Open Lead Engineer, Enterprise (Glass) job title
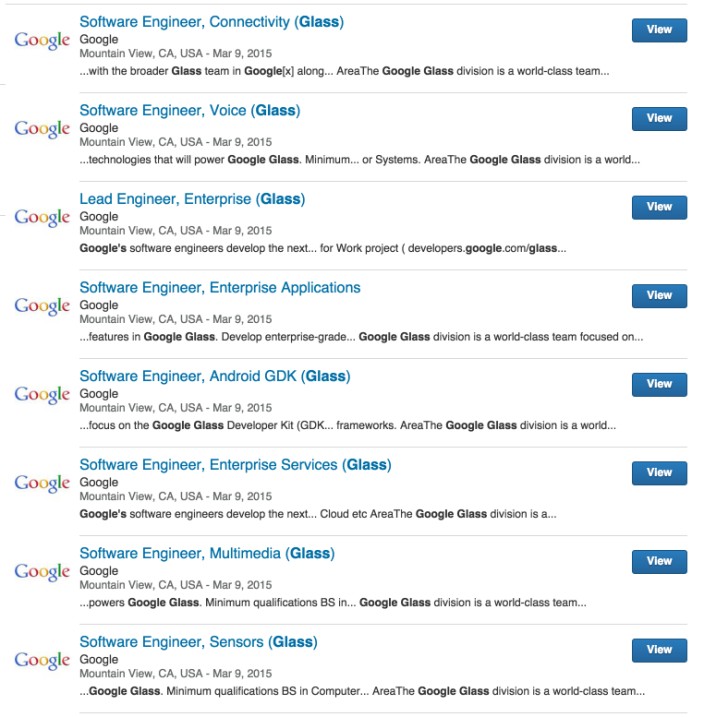The image size is (704, 717). pos(192,199)
